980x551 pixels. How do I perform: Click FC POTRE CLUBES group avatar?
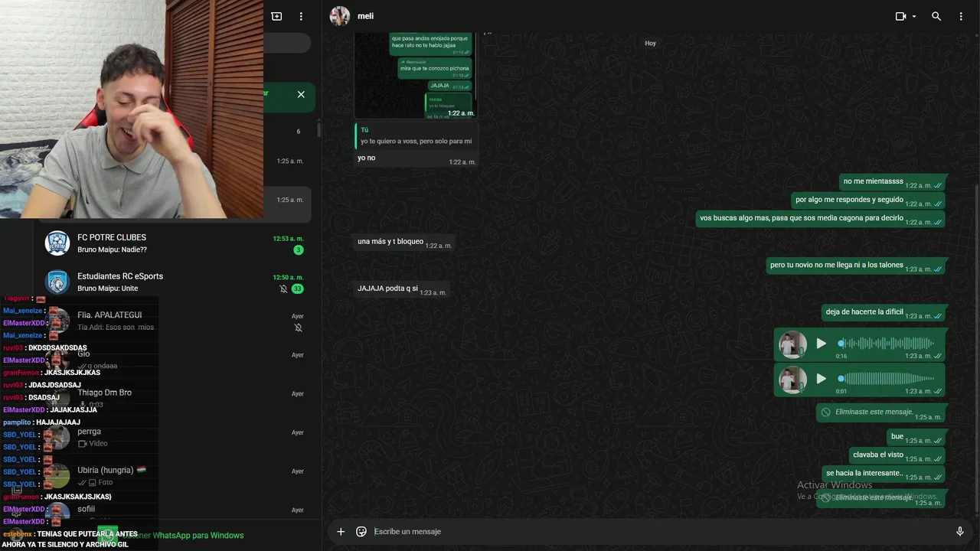click(x=57, y=243)
